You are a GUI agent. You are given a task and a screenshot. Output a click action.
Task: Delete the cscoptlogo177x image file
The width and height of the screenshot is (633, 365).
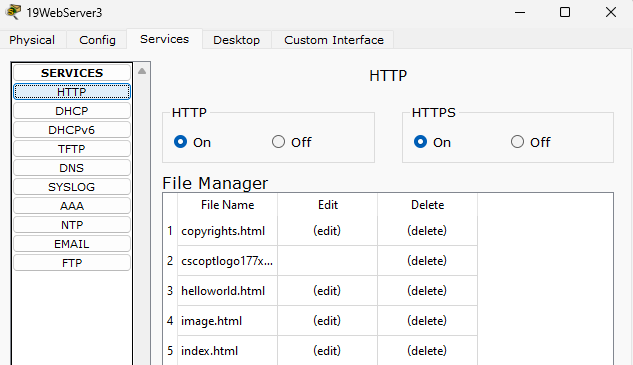(x=427, y=261)
